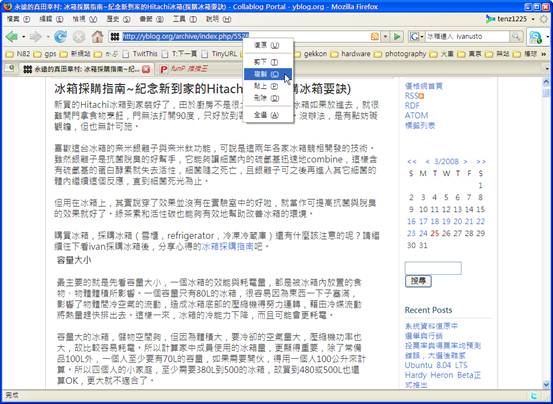553x404 pixels.
Task: Choose 貼上 (P) in the context menu
Action: click(x=268, y=86)
